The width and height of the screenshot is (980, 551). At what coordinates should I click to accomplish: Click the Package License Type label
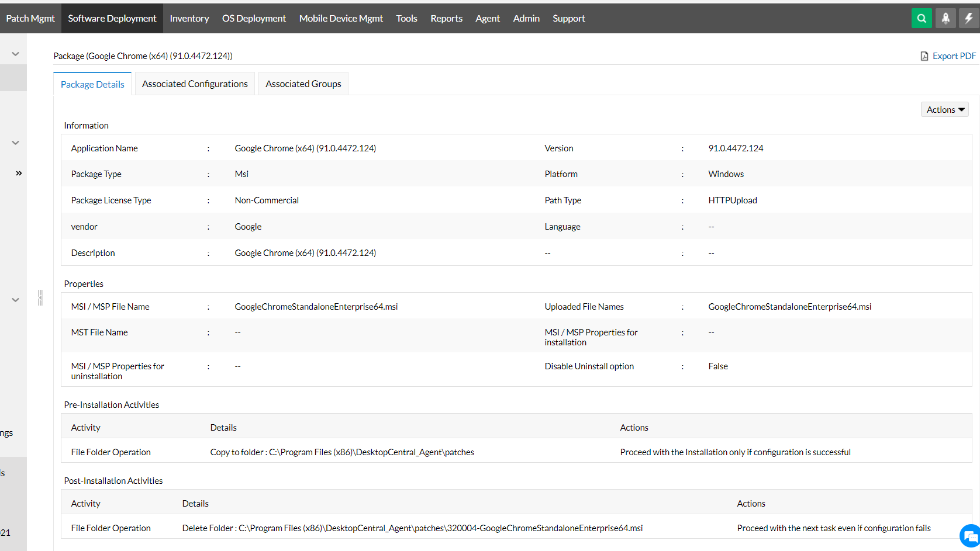point(111,200)
